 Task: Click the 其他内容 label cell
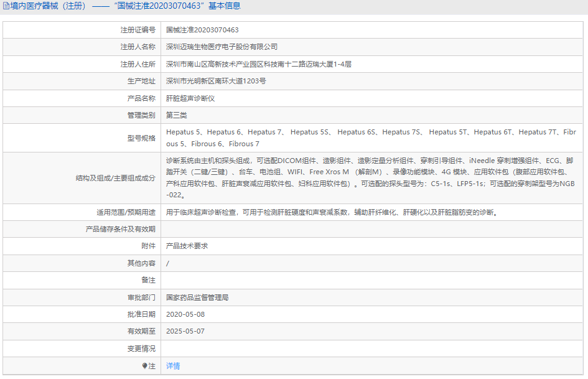82,263
